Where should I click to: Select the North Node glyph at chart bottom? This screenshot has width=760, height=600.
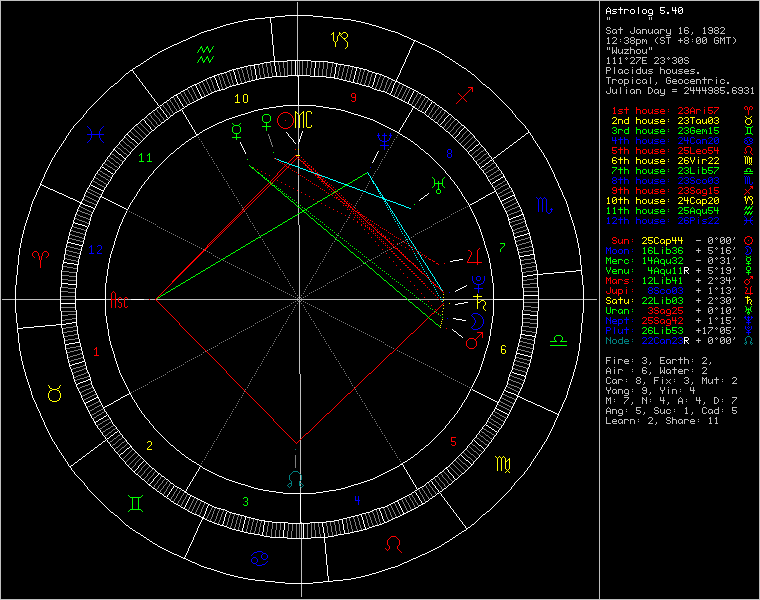(294, 480)
